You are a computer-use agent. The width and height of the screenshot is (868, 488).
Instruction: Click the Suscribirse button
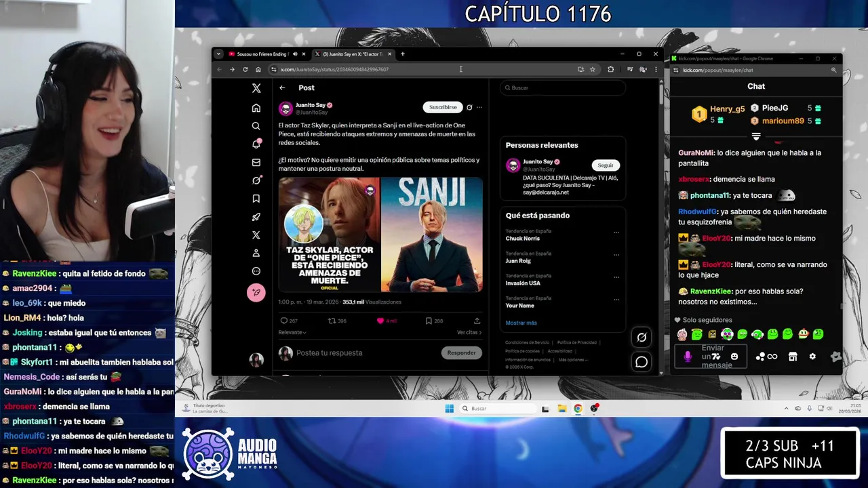pyautogui.click(x=443, y=107)
